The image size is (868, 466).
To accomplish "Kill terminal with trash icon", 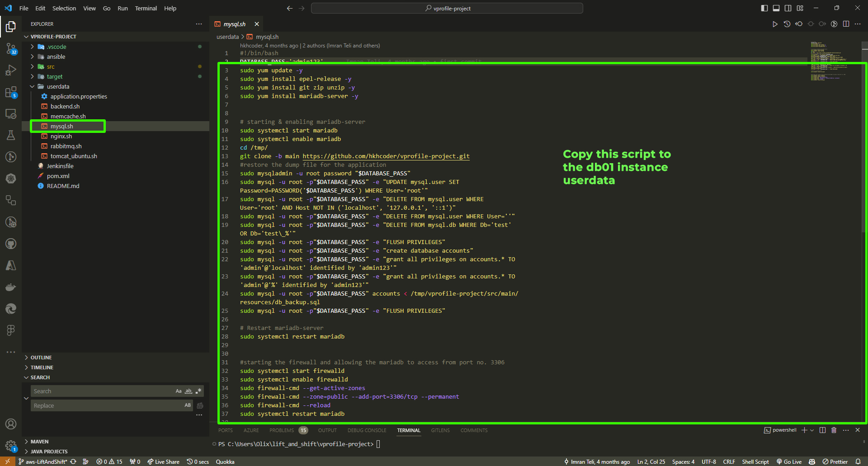I will (x=834, y=430).
